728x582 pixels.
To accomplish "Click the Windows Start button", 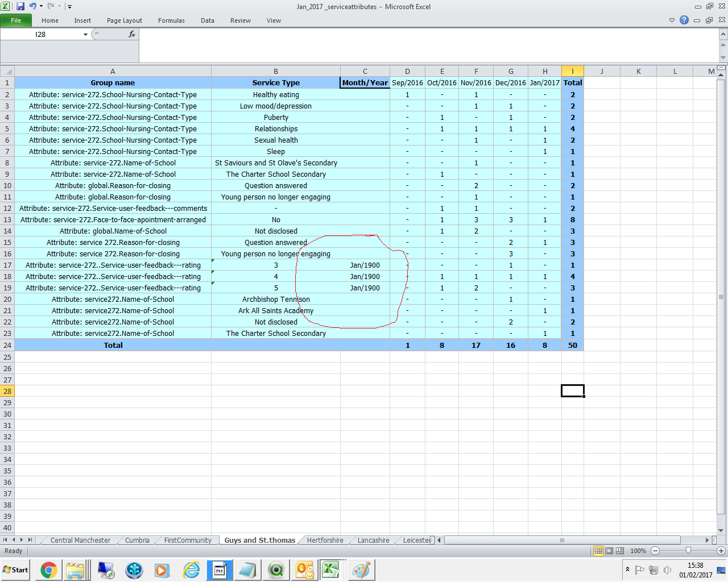I will pos(16,569).
